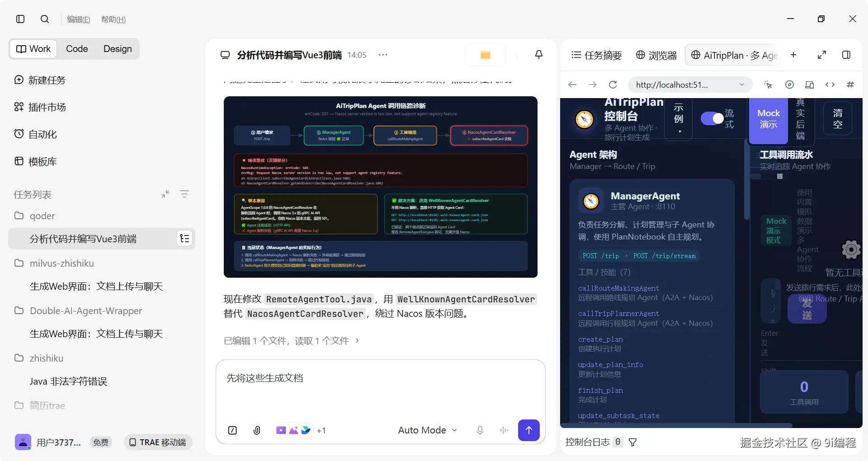Viewport: 868px width, 461px height.
Task: Switch to the Code mode tab
Action: (77, 49)
